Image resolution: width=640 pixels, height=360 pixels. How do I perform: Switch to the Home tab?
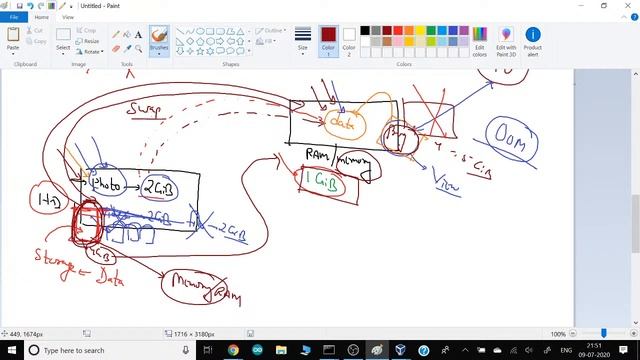[x=41, y=17]
